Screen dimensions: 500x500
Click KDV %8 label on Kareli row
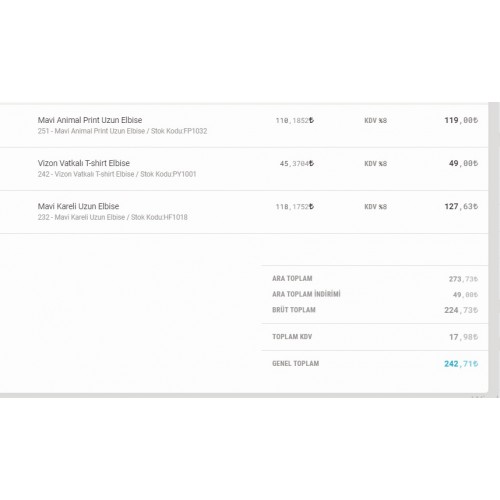pos(375,207)
